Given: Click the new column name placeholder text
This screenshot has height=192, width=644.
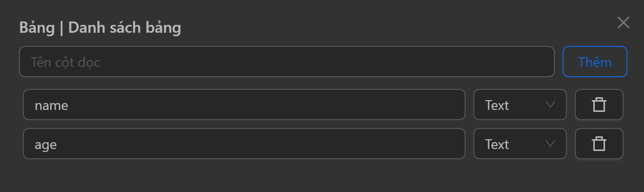Looking at the screenshot, I should click(x=65, y=62).
